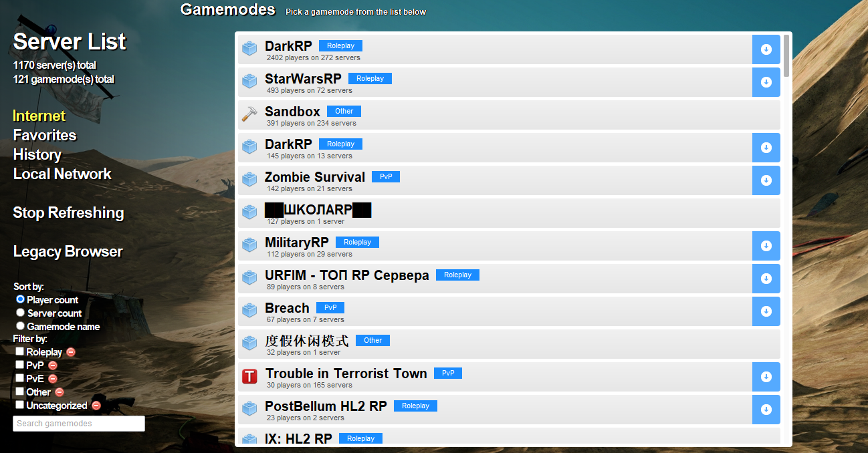Viewport: 868px width, 453px height.
Task: Click the down-arrow button in the MilitaryRP row
Action: coord(766,246)
